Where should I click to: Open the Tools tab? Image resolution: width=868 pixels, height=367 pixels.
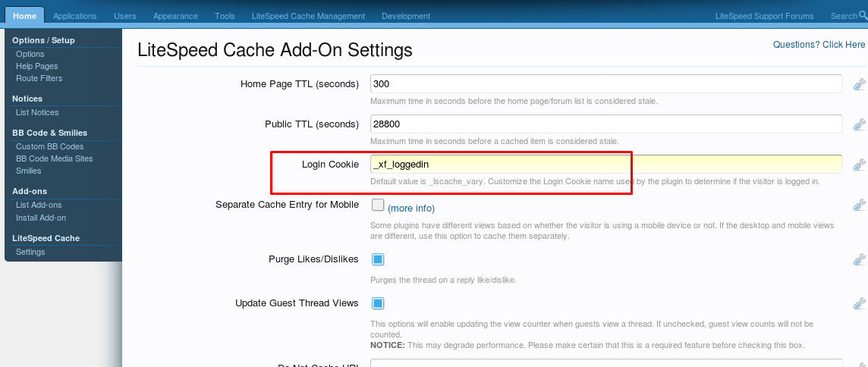pyautogui.click(x=225, y=16)
